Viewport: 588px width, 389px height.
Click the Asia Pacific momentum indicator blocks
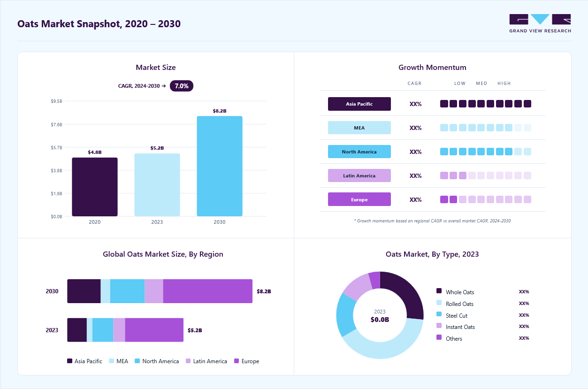(486, 104)
